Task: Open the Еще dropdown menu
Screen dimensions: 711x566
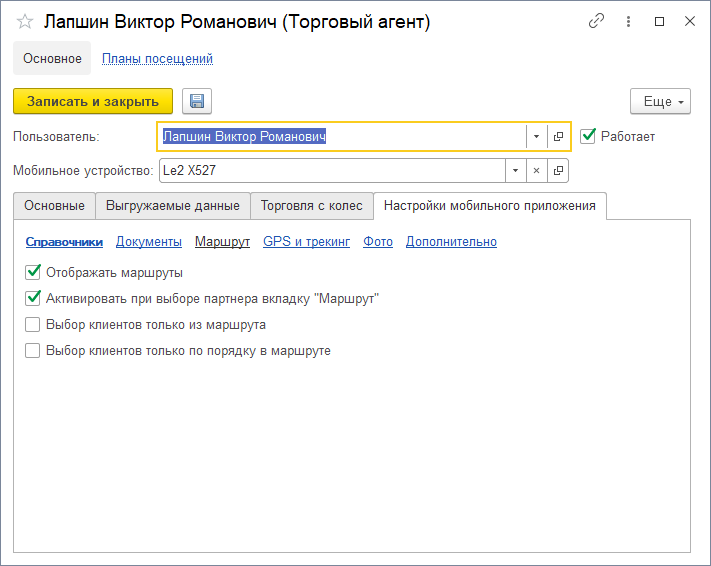Action: [x=660, y=101]
